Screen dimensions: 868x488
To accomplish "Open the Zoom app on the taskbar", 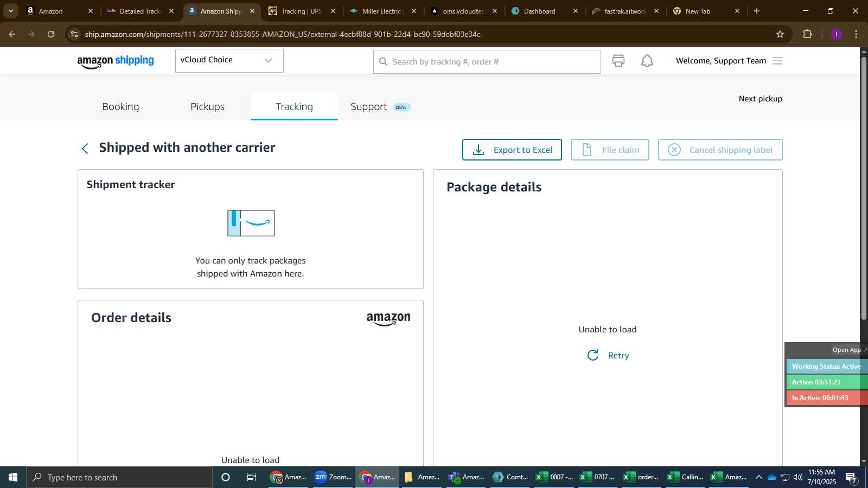I will [x=333, y=477].
